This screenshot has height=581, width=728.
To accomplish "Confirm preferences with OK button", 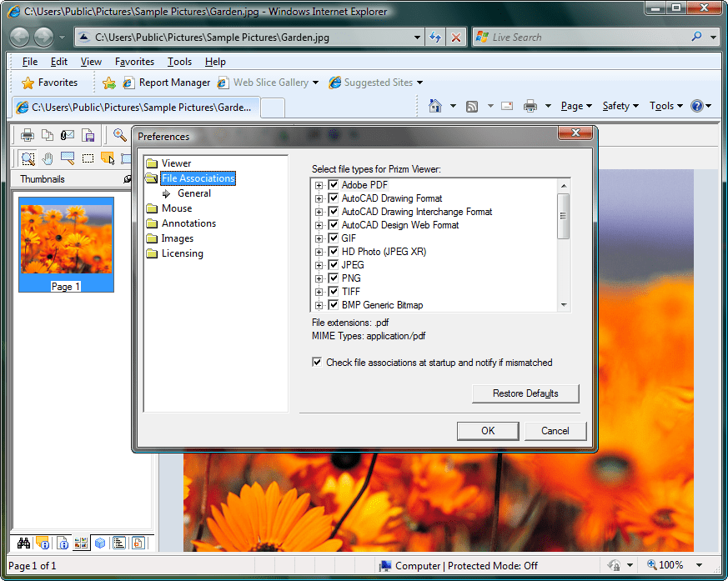I will tap(487, 431).
